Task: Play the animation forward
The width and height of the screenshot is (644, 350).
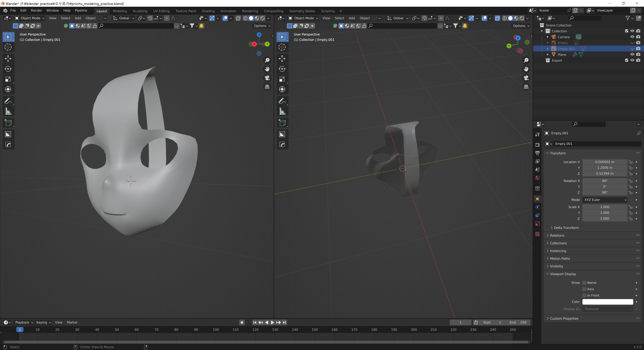Action: 273,322
